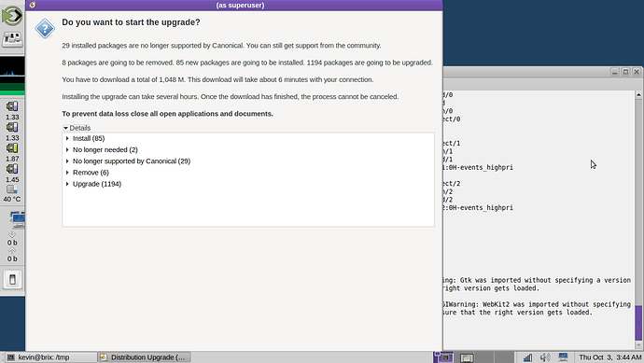Click the CPU frequency icon reading 1.87

12,147
